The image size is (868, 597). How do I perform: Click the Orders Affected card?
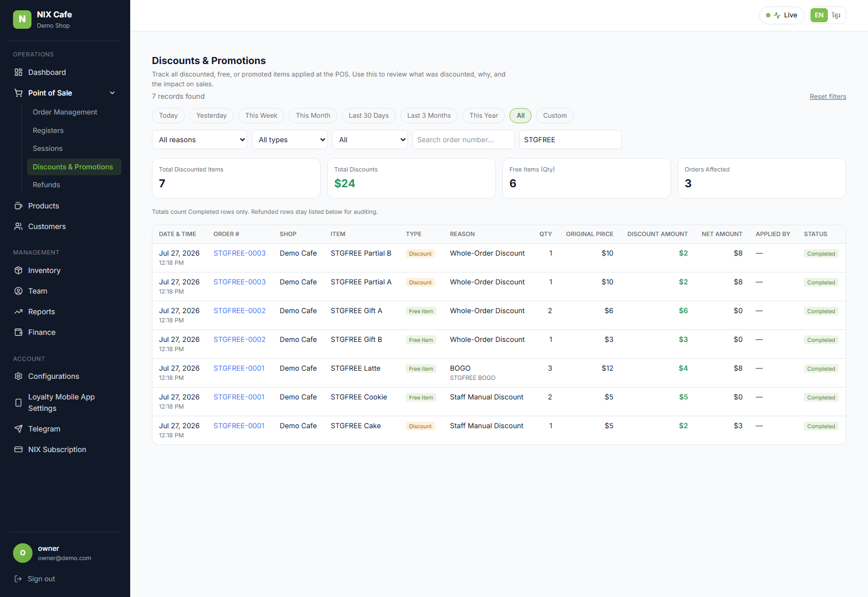point(762,178)
